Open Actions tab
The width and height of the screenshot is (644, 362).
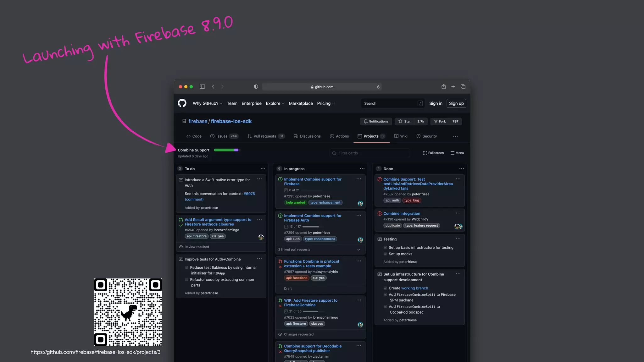pos(339,136)
